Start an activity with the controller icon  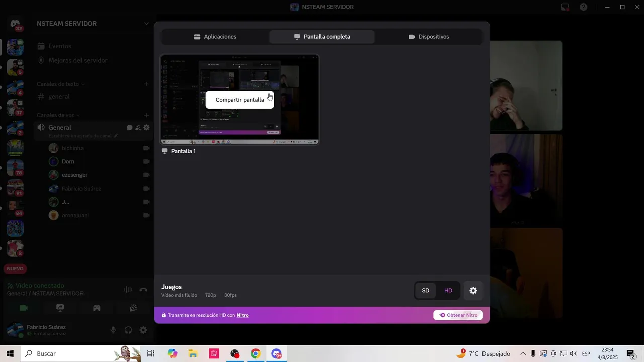click(97, 308)
